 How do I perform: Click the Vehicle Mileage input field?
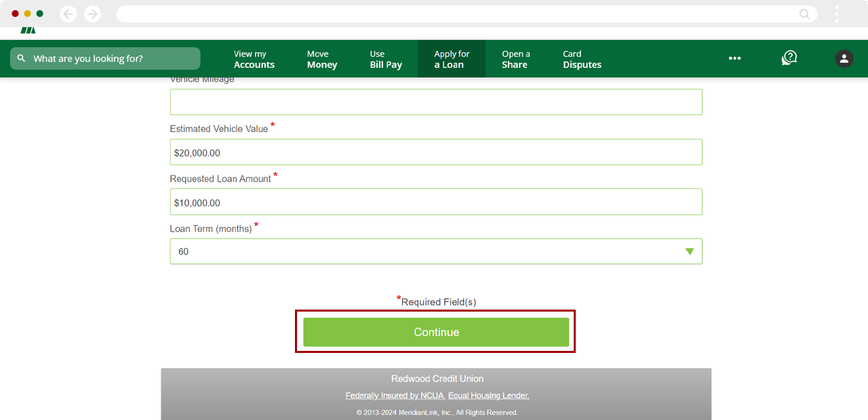[435, 102]
